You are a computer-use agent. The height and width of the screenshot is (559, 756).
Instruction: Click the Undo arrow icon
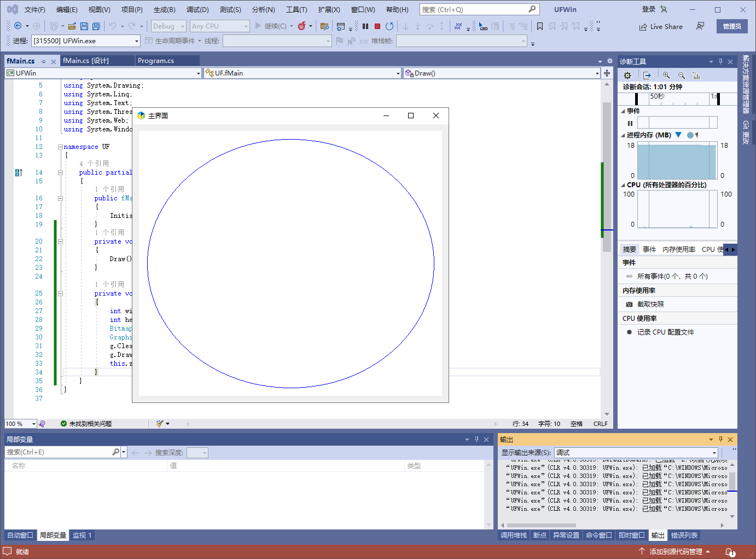point(113,26)
